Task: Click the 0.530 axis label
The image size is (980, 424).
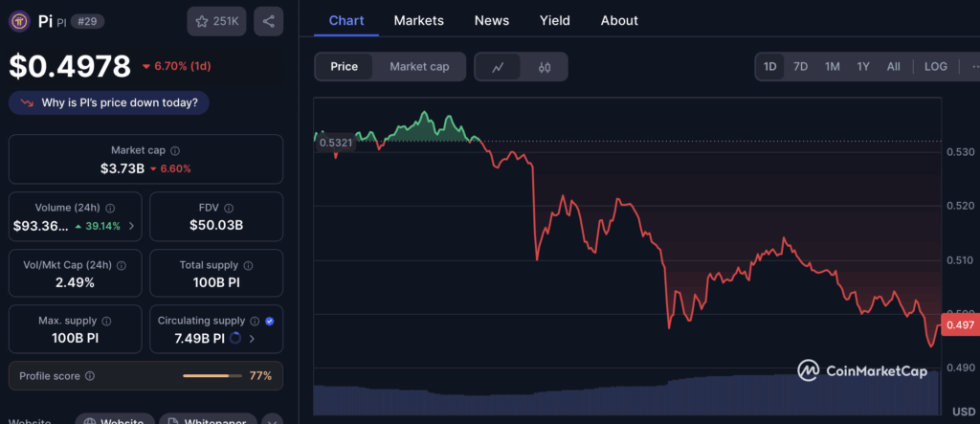Action: [961, 152]
